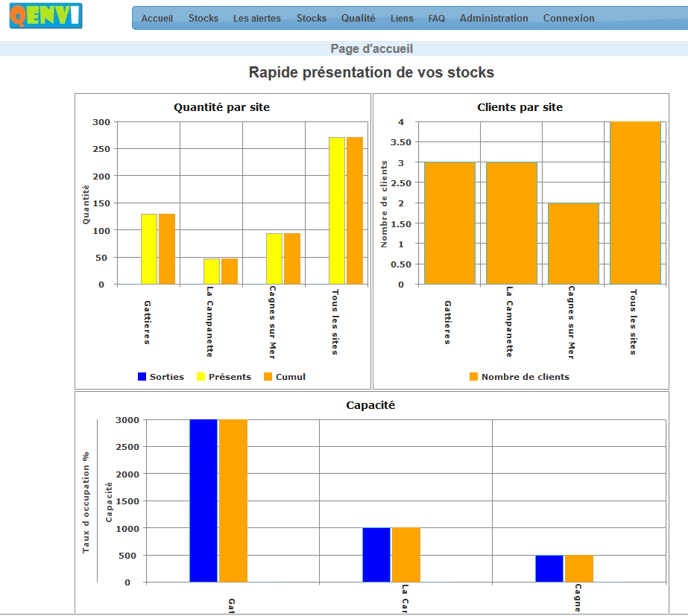The image size is (688, 616).
Task: Open the Stocks menu beside Qualité
Action: pyautogui.click(x=312, y=19)
